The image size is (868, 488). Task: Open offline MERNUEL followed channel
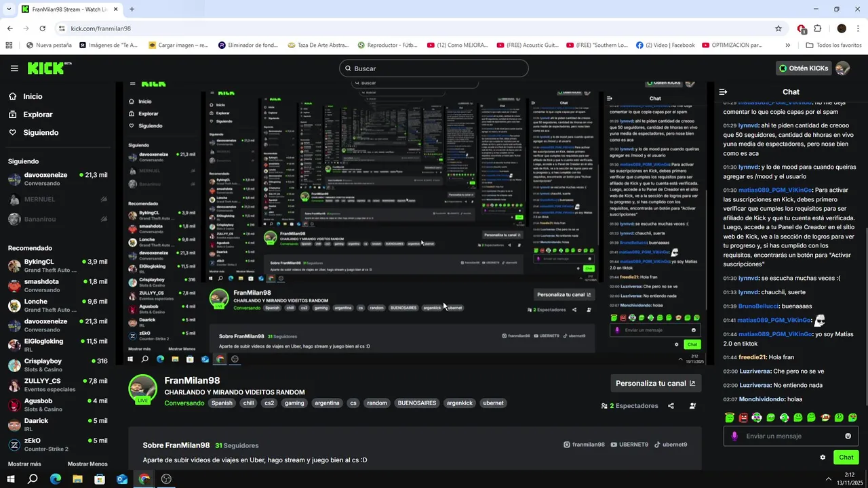pos(58,199)
